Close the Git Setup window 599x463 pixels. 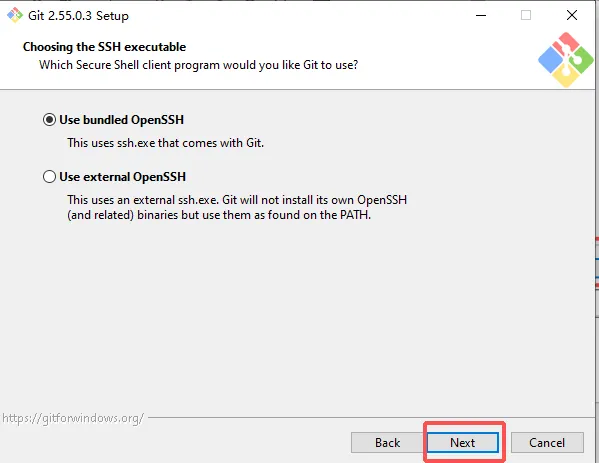(x=572, y=15)
